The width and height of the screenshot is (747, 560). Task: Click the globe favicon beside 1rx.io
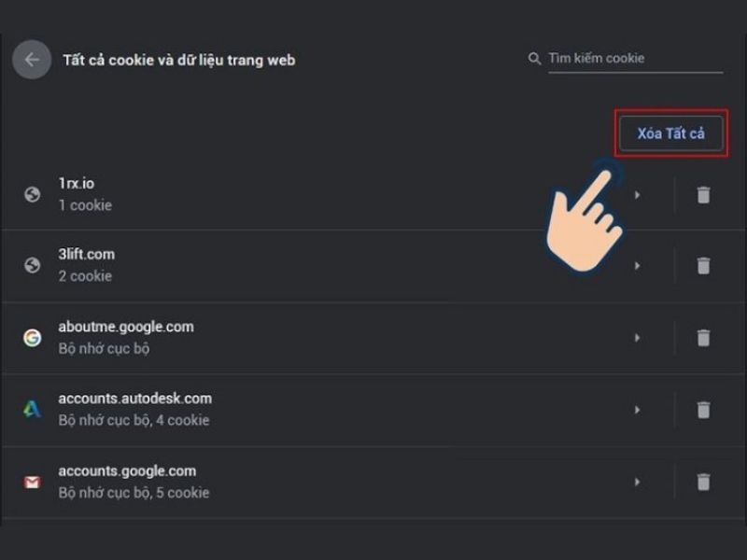32,193
